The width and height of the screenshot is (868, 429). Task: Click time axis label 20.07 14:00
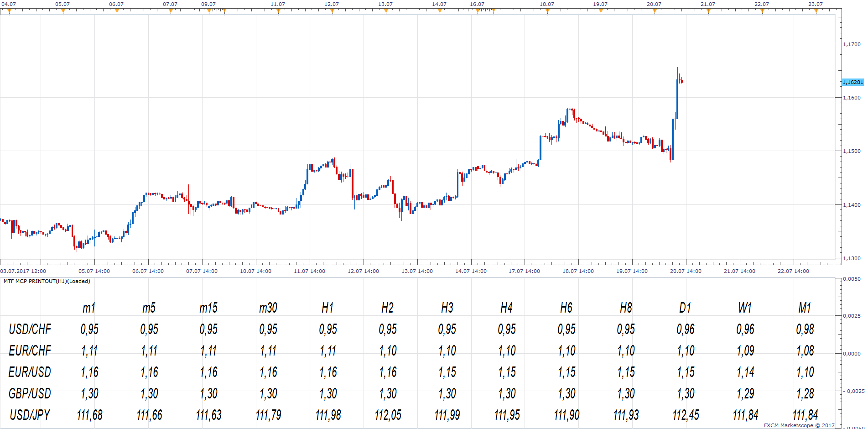point(686,271)
